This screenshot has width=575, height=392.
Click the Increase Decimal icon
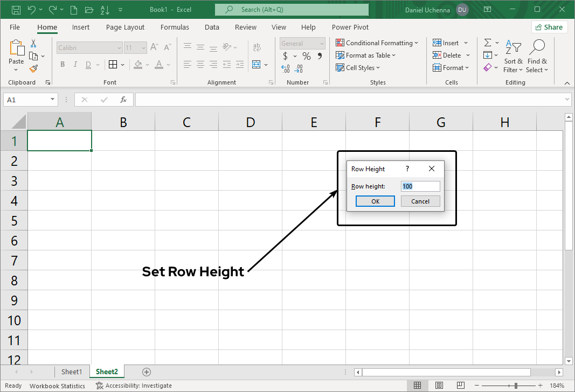[285, 69]
